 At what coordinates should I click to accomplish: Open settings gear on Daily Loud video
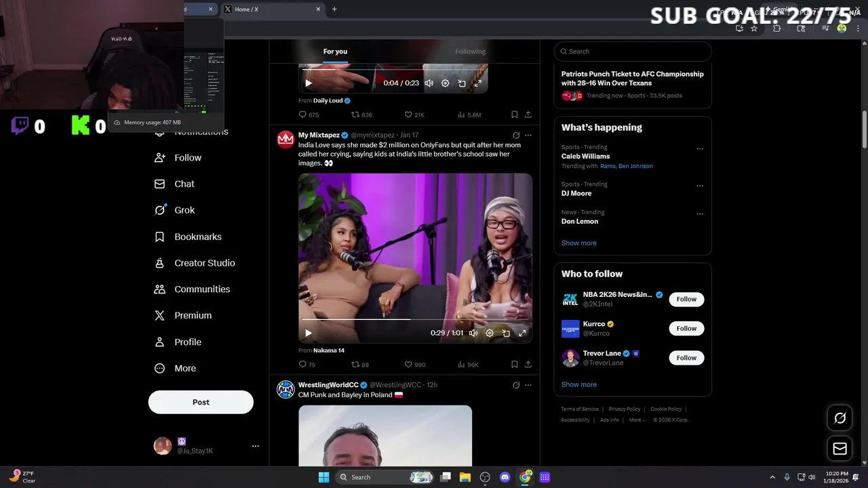tap(445, 83)
